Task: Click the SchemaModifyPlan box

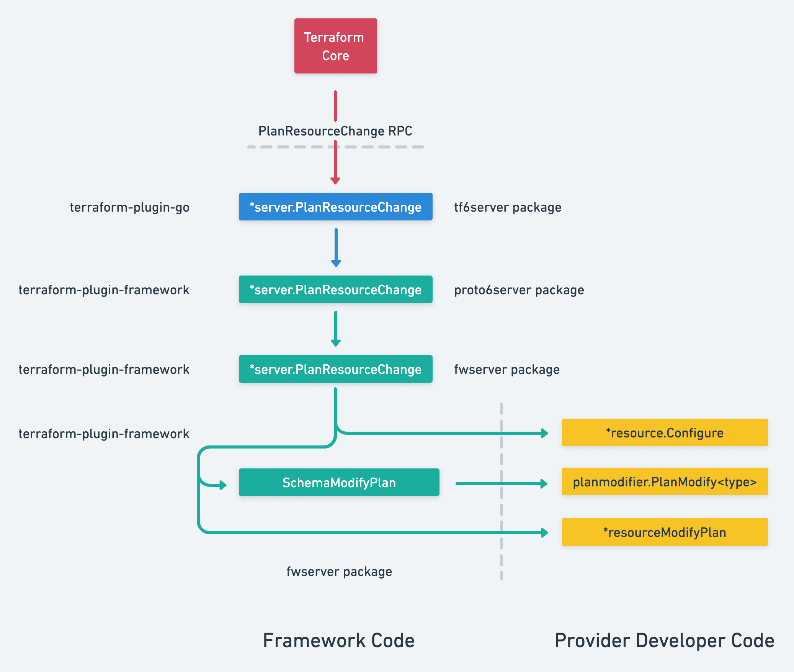Action: (339, 482)
